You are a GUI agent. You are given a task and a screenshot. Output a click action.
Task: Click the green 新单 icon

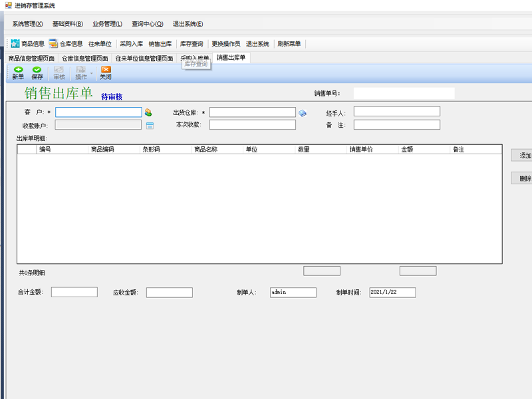click(x=19, y=70)
